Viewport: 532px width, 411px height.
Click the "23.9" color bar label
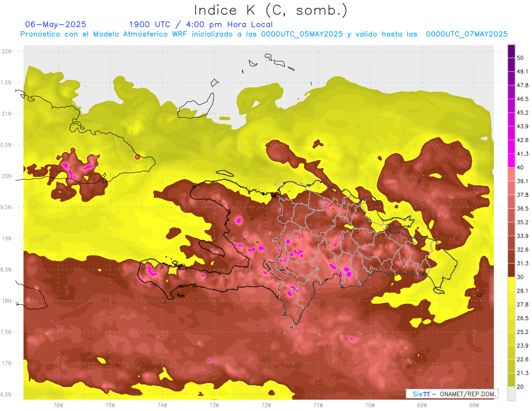pos(523,346)
